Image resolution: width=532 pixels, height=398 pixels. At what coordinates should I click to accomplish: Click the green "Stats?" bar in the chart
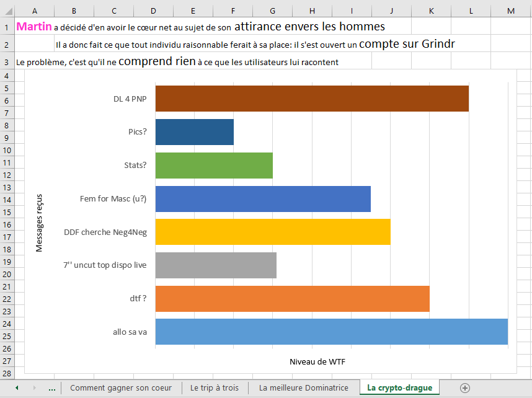coord(213,166)
